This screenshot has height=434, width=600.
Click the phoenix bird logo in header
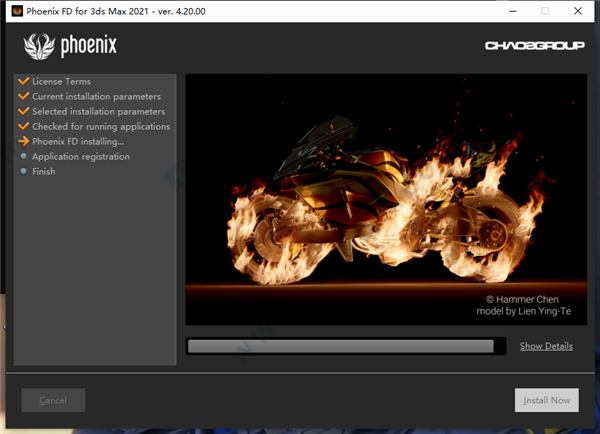tap(39, 45)
